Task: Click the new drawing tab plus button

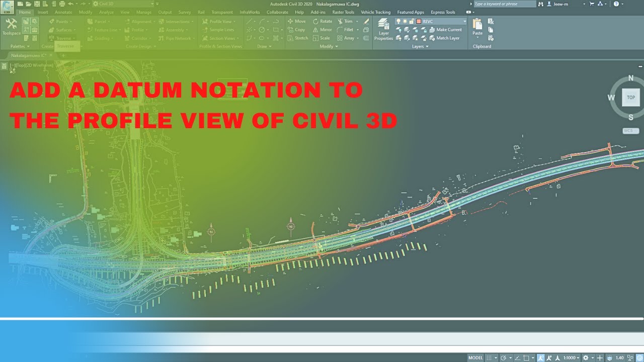Action: tap(63, 55)
